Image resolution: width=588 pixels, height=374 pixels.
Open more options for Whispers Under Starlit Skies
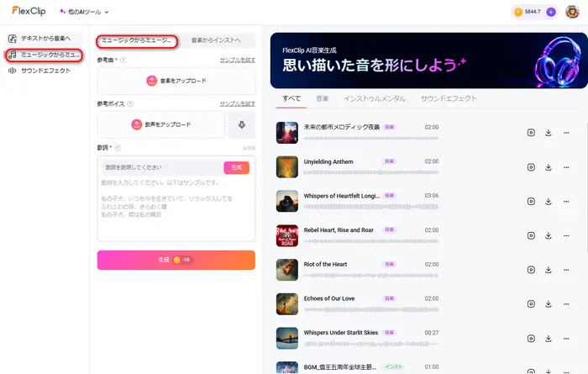[x=566, y=339]
